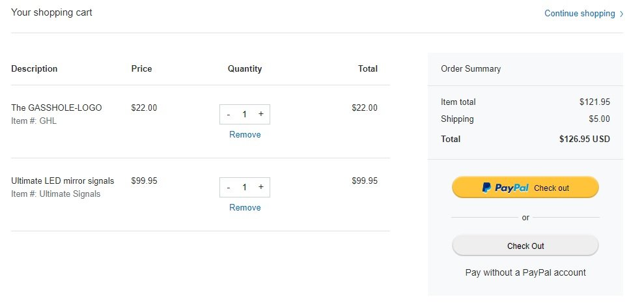Decrease quantity of The GASSHOLE-LOGO
644x305 pixels.
point(229,115)
